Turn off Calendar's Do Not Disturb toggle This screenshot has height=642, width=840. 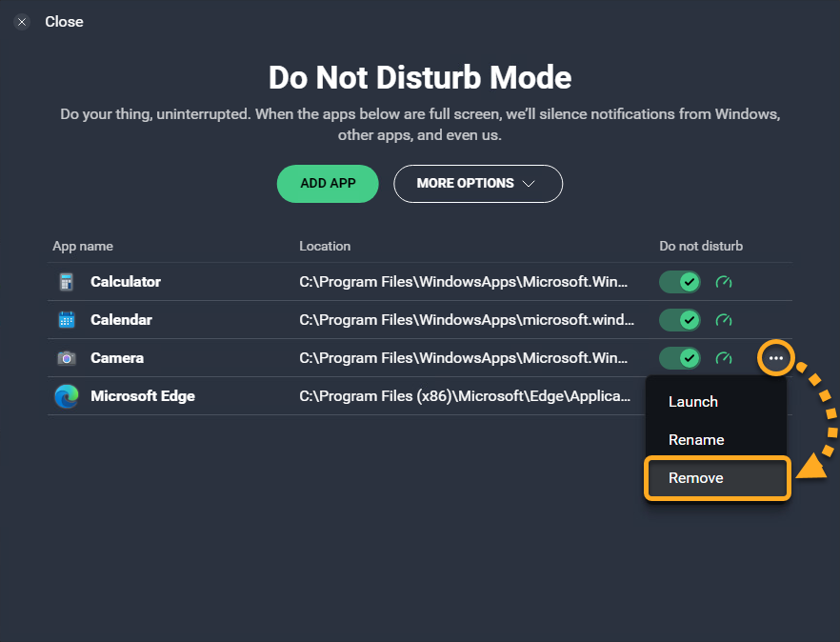click(x=680, y=320)
